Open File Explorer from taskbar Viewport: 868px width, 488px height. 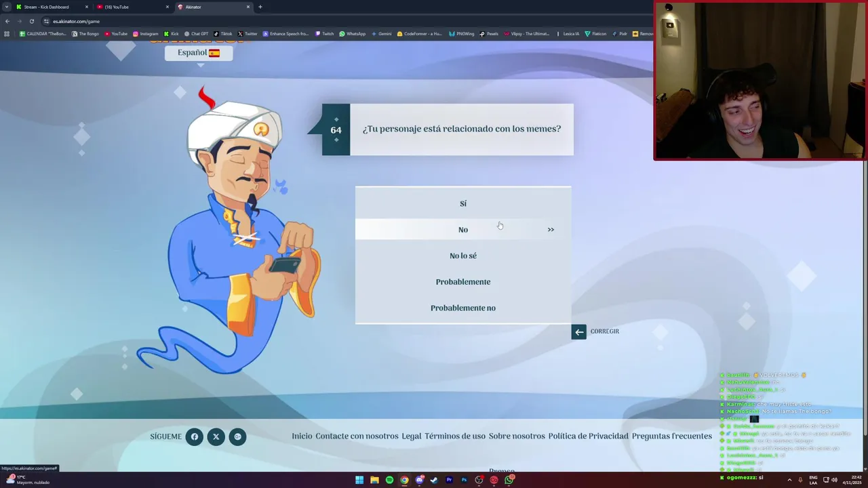[374, 480]
